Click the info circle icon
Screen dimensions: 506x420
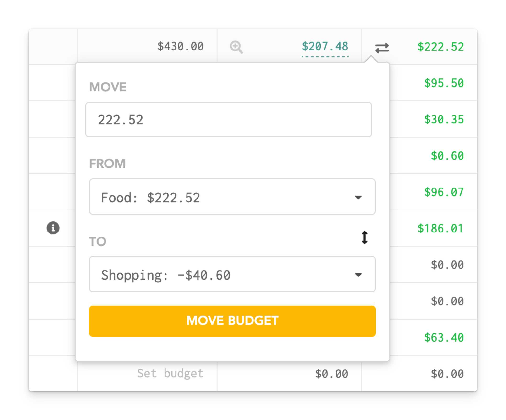click(53, 228)
